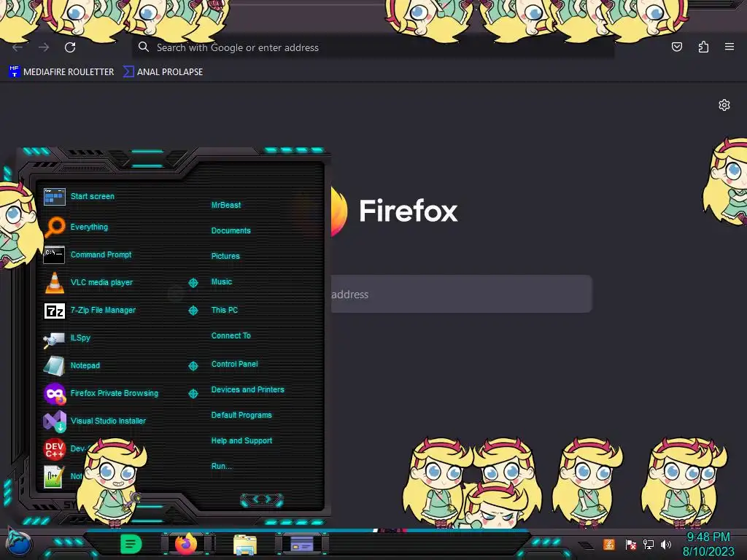747x560 pixels.
Task: Click the 7z icon
Action: 54,311
